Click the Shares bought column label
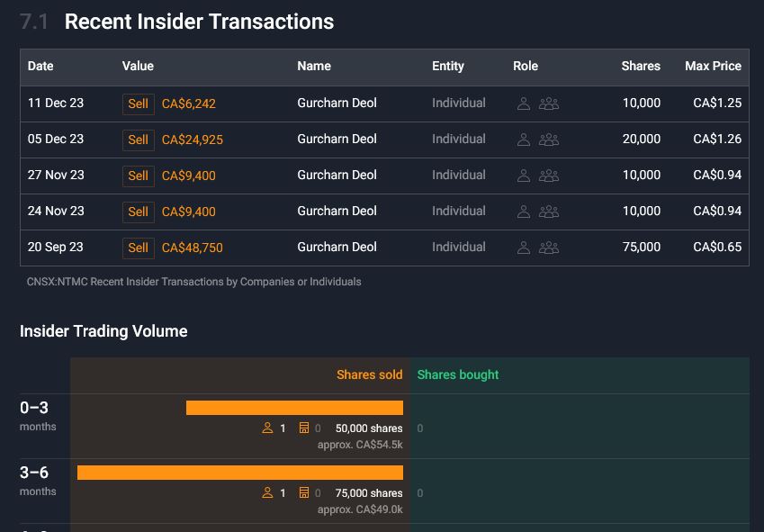The height and width of the screenshot is (532, 764). click(457, 374)
